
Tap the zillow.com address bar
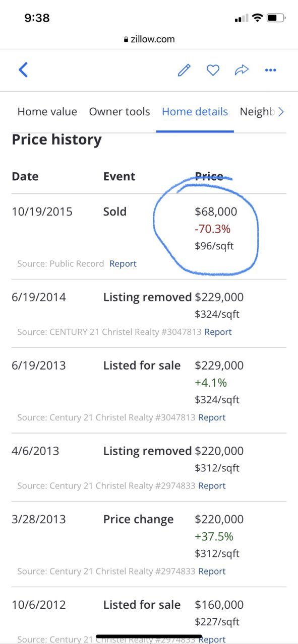pos(149,39)
